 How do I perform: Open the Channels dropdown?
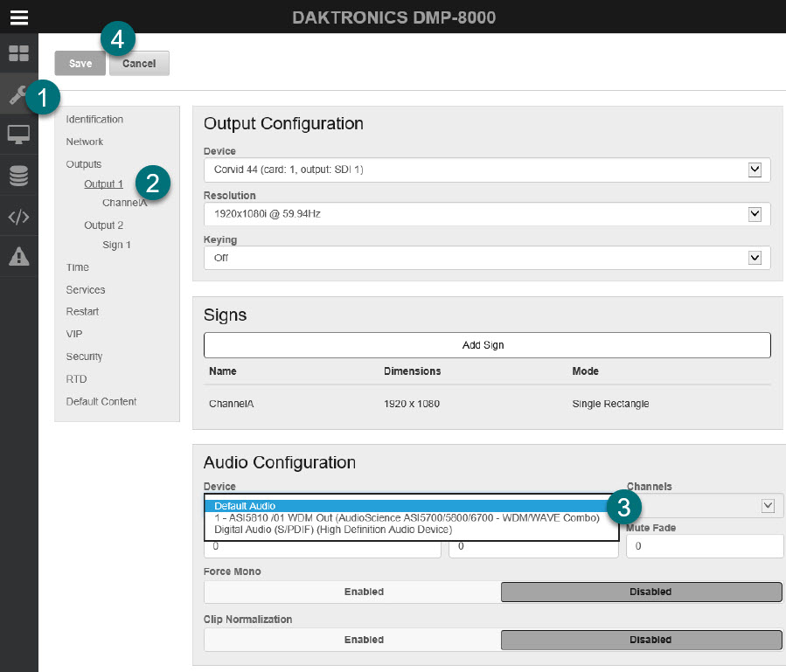coord(768,505)
